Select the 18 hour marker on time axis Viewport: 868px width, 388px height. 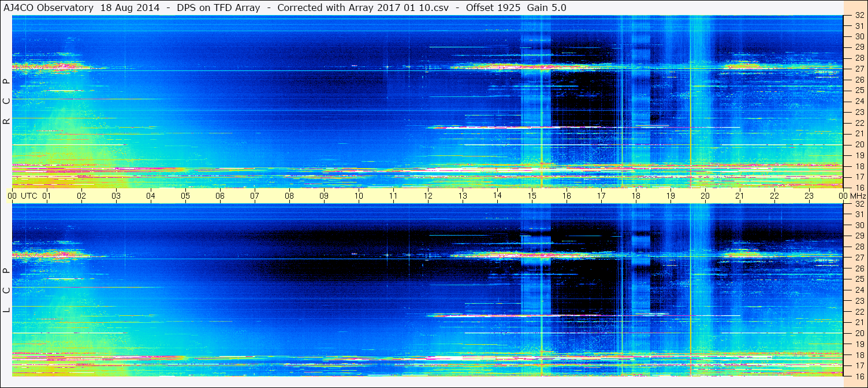pyautogui.click(x=636, y=196)
